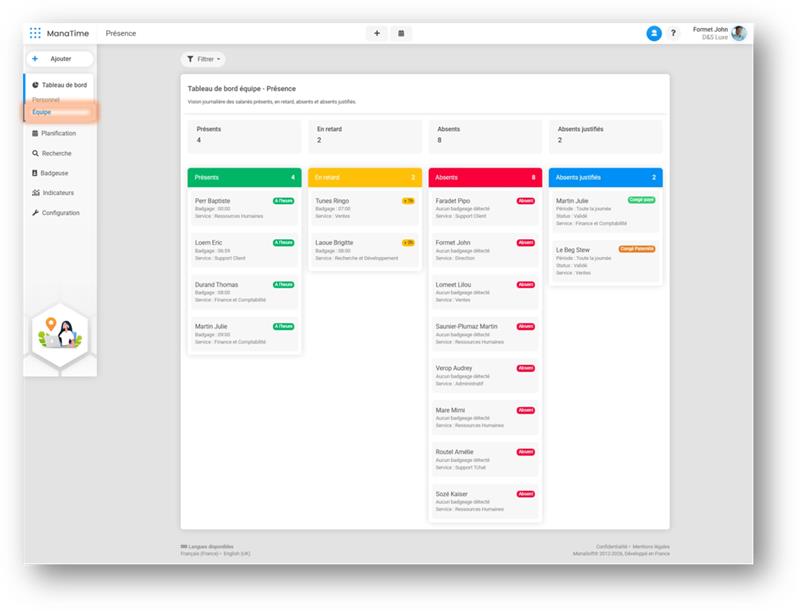Open the Planification sidebar item
The image size is (800, 611).
tap(54, 133)
